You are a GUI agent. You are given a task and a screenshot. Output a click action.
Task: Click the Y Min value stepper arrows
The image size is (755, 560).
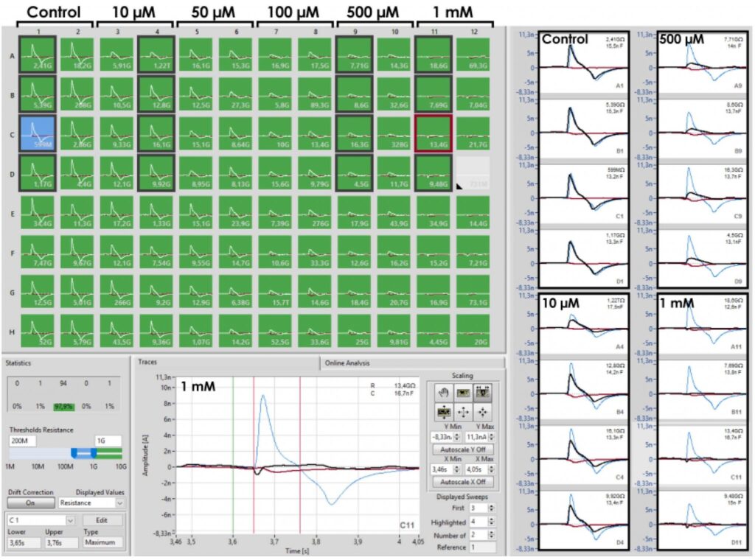458,437
